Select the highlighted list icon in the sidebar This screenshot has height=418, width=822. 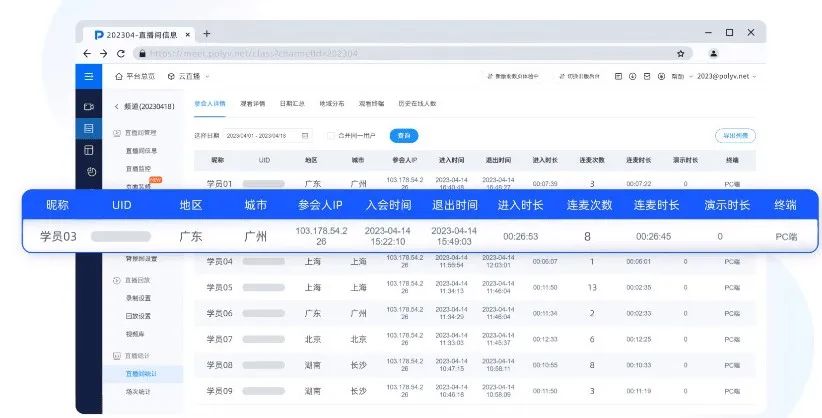[88, 128]
